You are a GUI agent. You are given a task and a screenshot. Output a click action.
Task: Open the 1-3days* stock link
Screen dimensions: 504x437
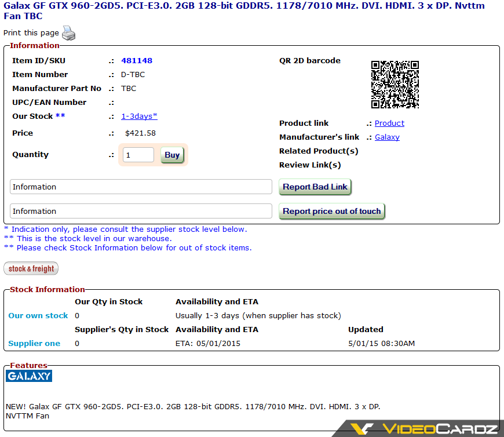pos(139,116)
